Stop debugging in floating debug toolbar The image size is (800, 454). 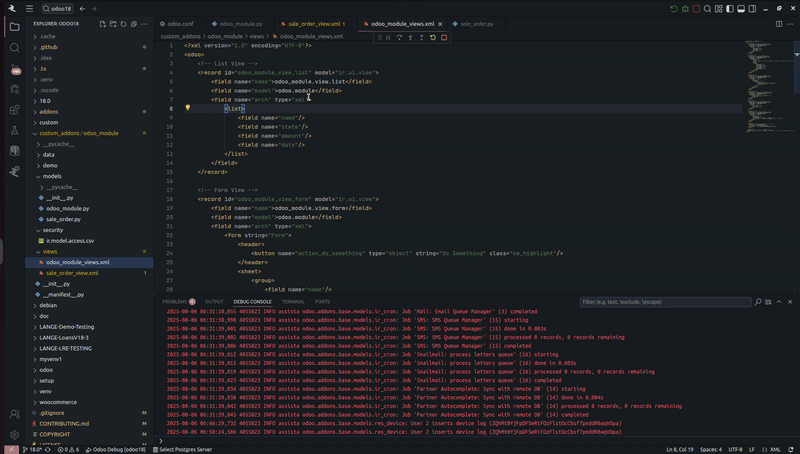coord(444,37)
